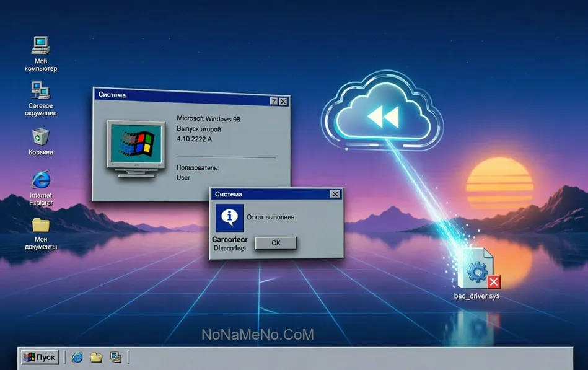This screenshot has width=588, height=370.
Task: Open the Пуск start menu button
Action: (x=40, y=357)
